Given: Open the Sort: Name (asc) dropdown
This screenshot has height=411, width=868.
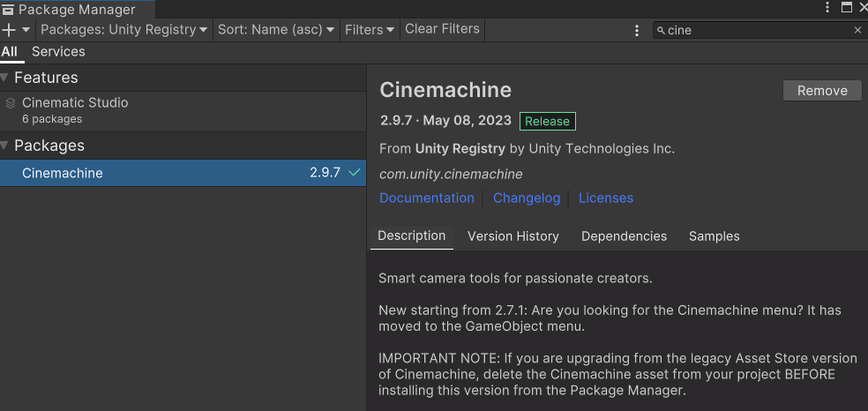Looking at the screenshot, I should 276,29.
